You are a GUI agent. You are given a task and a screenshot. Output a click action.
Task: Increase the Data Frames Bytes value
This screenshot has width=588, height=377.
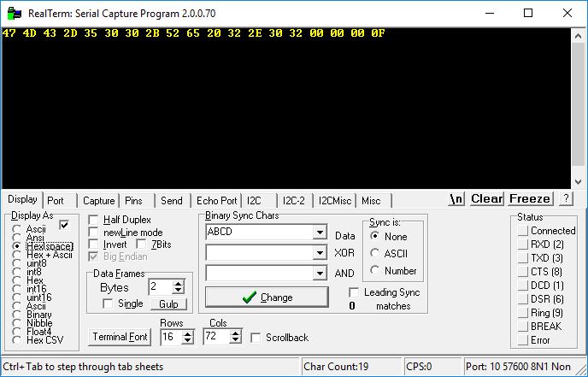(178, 284)
